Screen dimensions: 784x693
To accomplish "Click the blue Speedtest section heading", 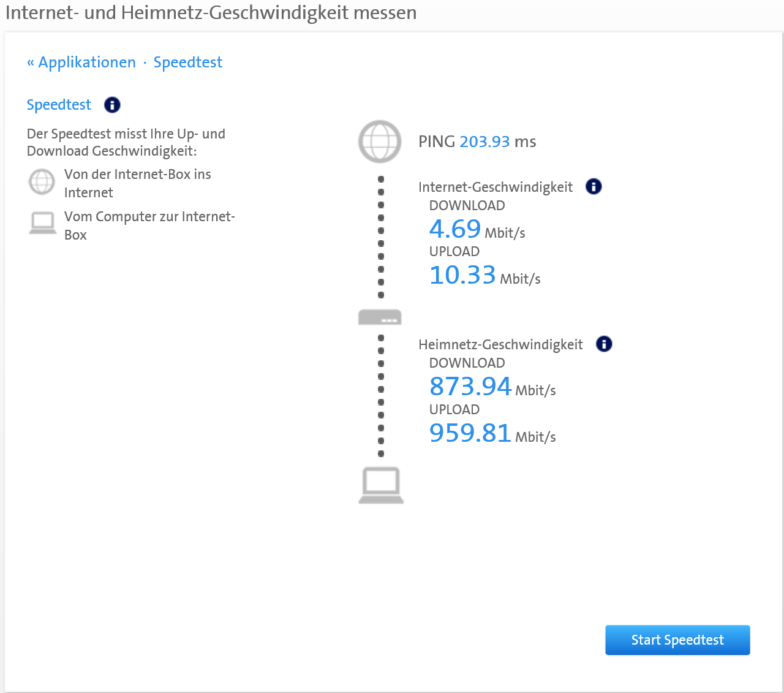I will click(x=59, y=105).
